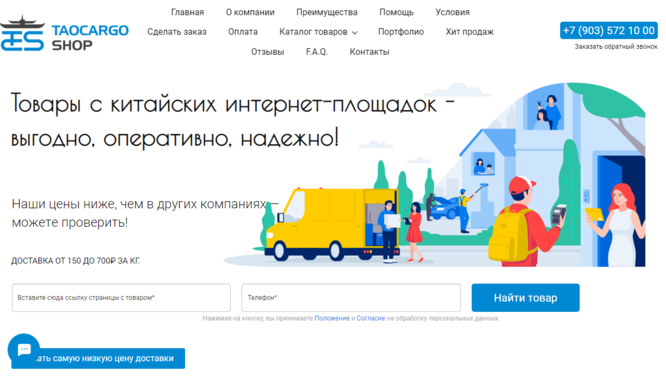Open Помощь menu item
This screenshot has width=666, height=378.
396,12
